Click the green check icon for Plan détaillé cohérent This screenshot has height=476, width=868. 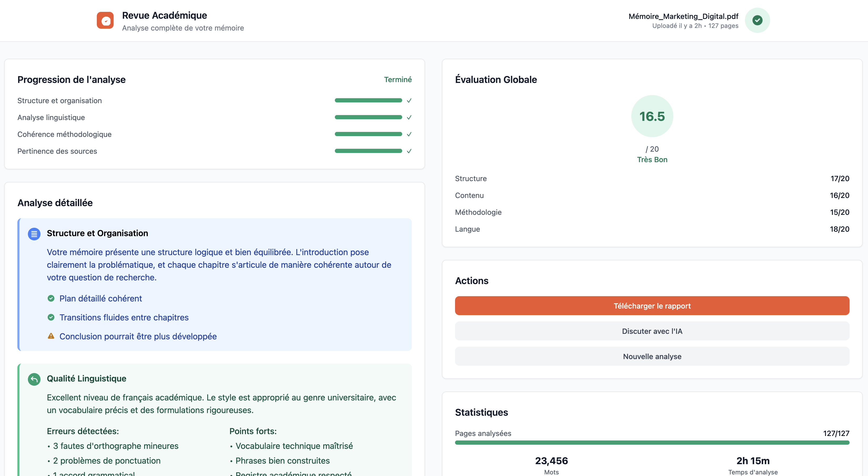tap(51, 299)
